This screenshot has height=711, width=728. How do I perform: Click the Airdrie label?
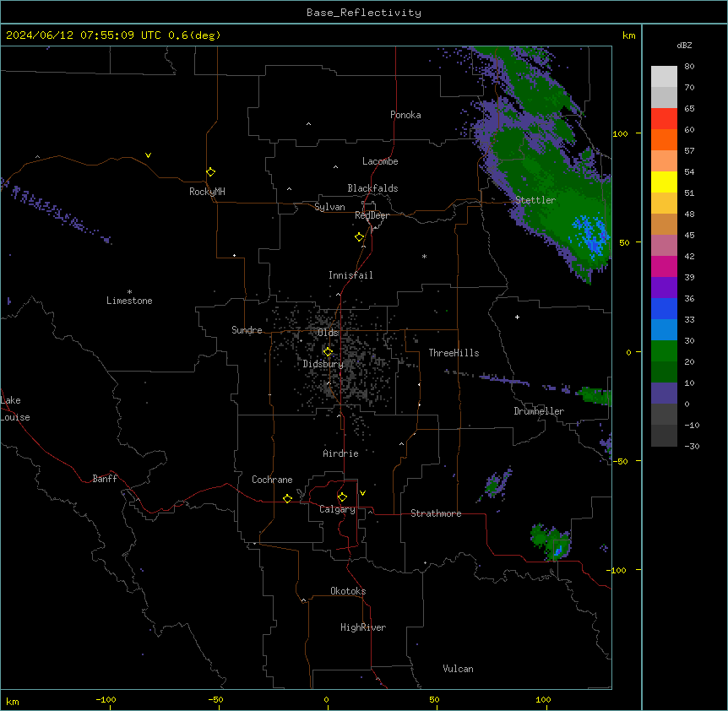tap(340, 453)
